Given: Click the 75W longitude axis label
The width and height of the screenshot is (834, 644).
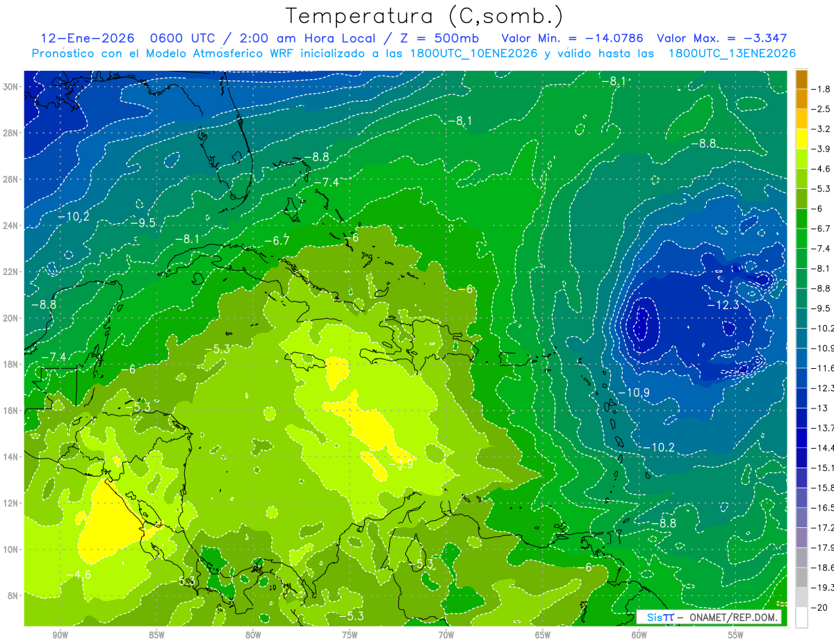Looking at the screenshot, I should pos(350,635).
